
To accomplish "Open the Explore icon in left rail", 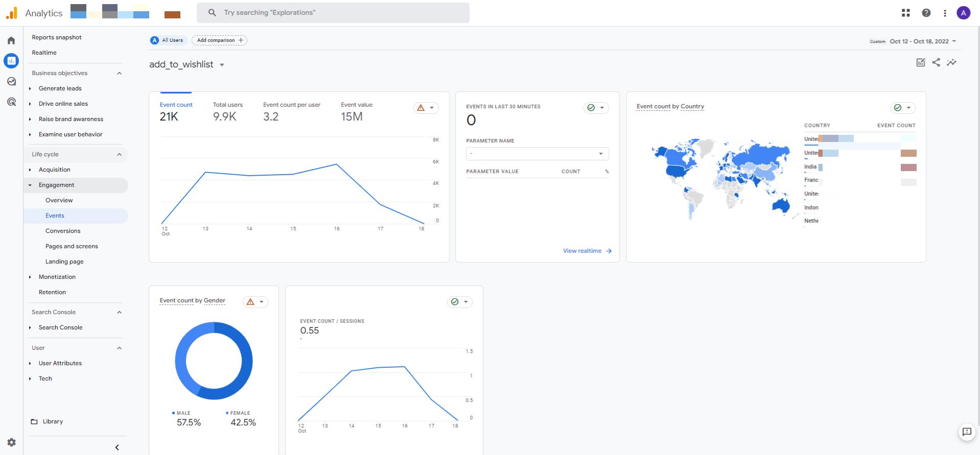I will 11,81.
